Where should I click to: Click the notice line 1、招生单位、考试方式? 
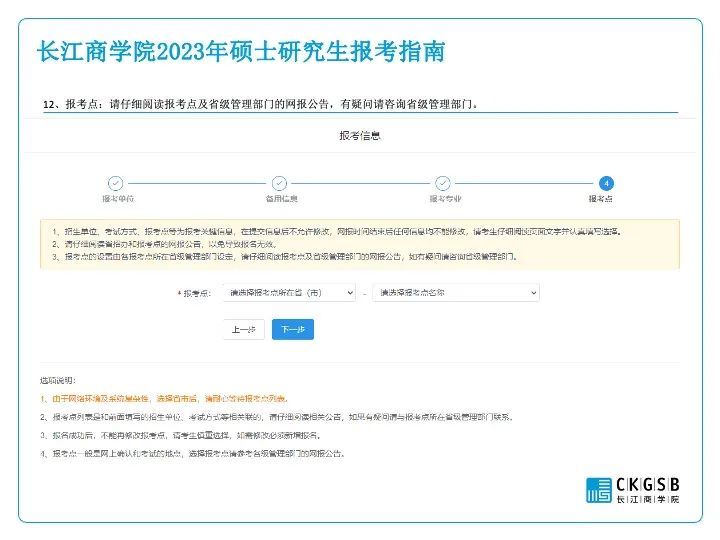(x=337, y=231)
